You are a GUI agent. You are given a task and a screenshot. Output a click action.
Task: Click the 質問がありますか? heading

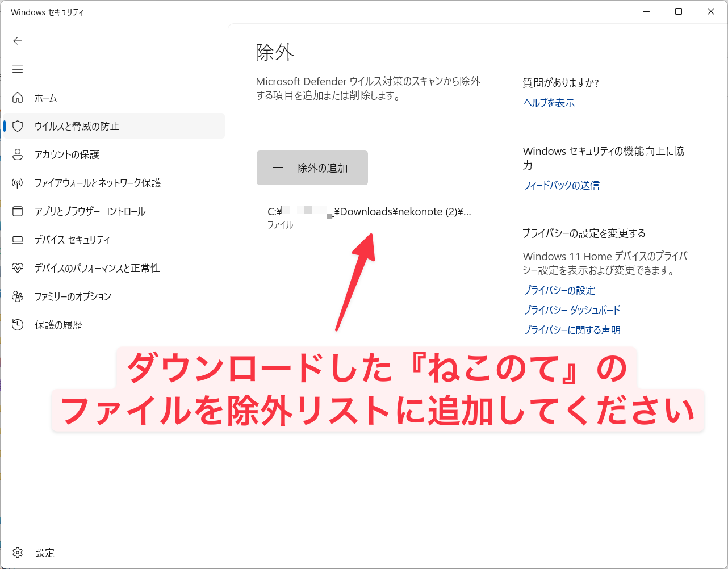(x=561, y=83)
